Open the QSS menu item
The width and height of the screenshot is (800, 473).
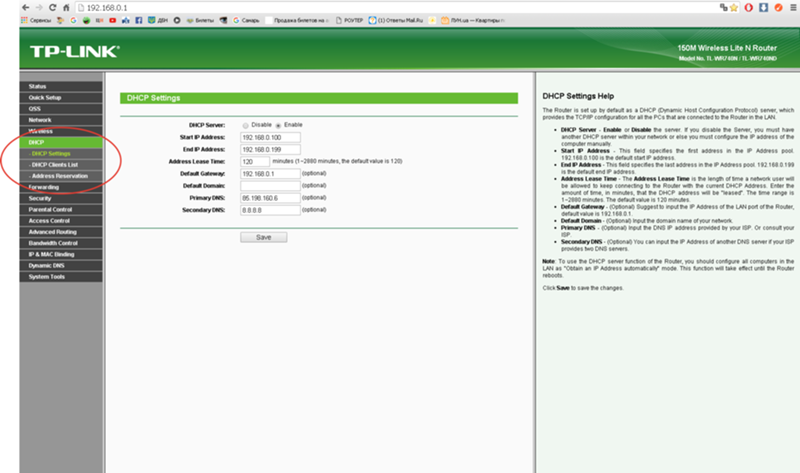[61, 109]
